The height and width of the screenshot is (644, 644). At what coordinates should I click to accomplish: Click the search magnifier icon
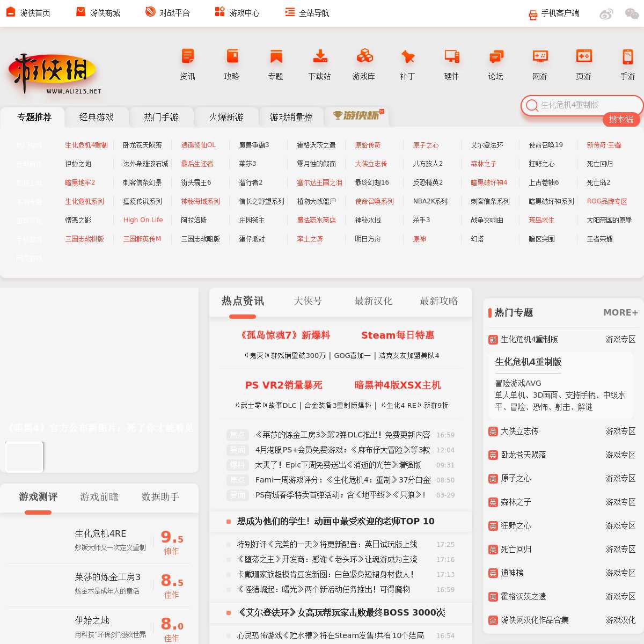click(x=532, y=105)
